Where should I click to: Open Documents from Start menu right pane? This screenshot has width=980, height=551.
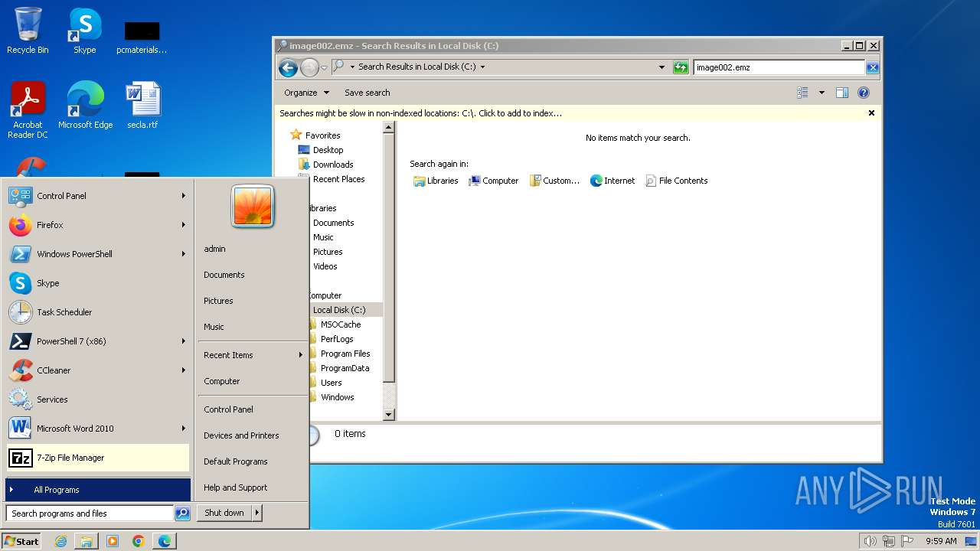coord(253,275)
